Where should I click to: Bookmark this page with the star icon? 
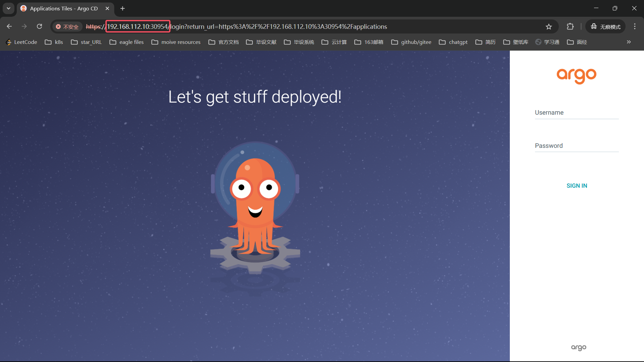tap(549, 26)
